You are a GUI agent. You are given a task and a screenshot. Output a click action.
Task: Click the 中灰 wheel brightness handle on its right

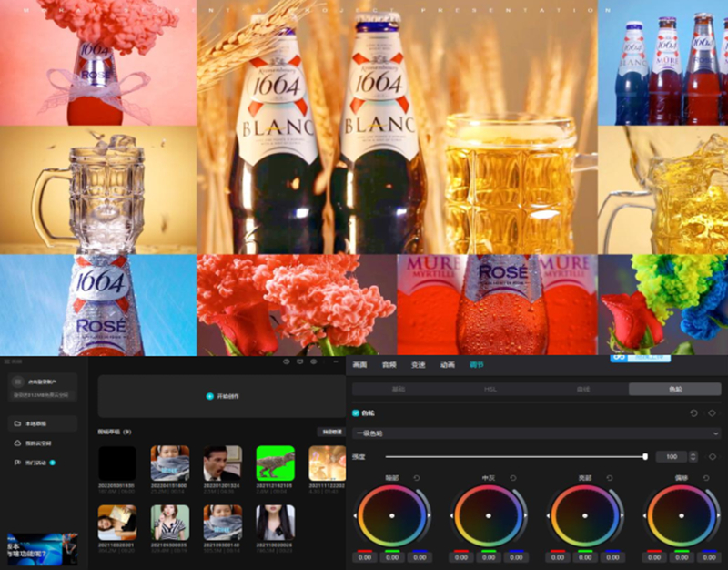[x=526, y=515]
